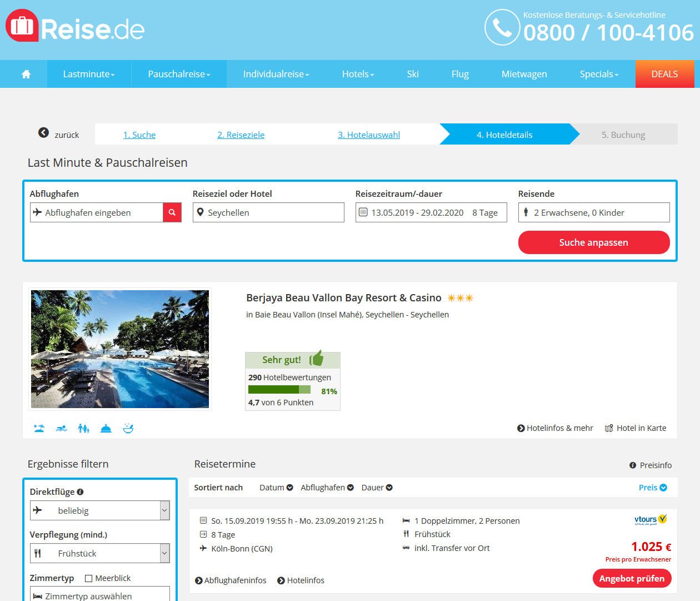Click the Abflughafen eingeben field
Image resolution: width=700 pixels, height=601 pixels.
tap(97, 212)
